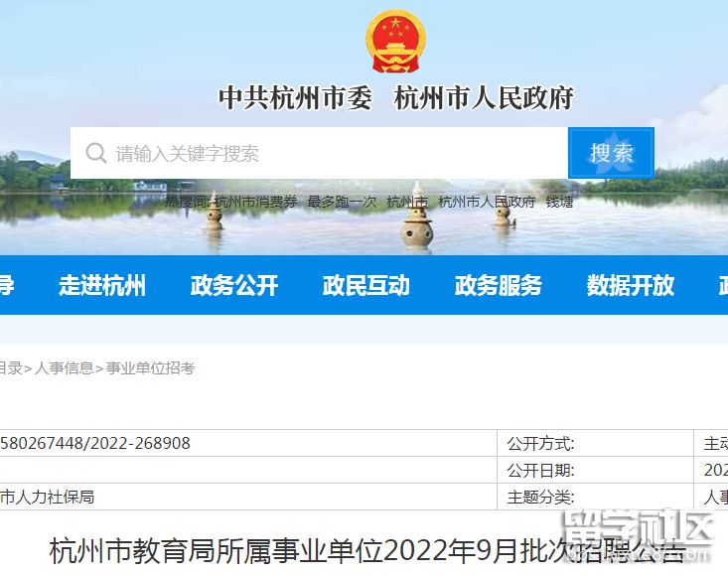Open 人事信息 breadcrumb link
The height and width of the screenshot is (576, 728).
(65, 368)
